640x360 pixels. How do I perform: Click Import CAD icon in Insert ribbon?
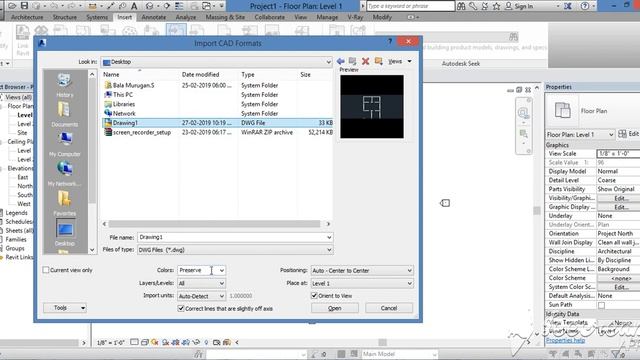point(176,30)
